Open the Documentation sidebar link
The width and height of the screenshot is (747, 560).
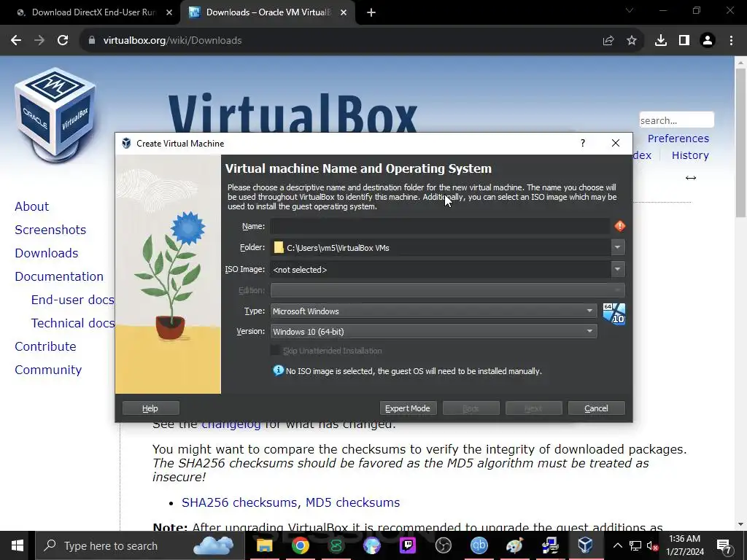(x=59, y=276)
